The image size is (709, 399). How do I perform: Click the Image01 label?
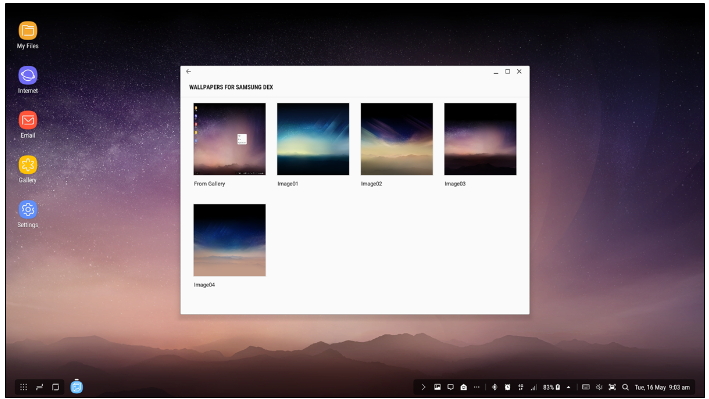[288, 184]
